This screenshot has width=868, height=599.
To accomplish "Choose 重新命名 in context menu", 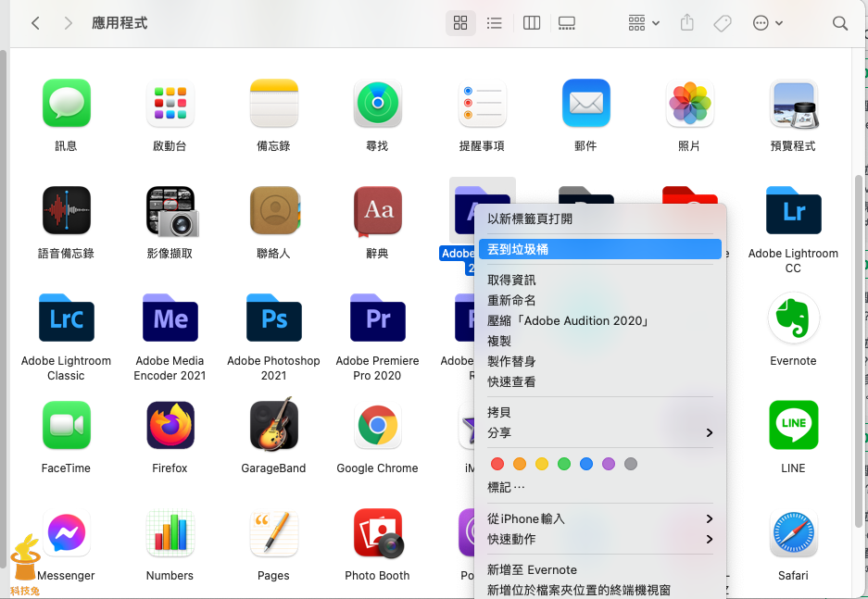I will point(600,300).
